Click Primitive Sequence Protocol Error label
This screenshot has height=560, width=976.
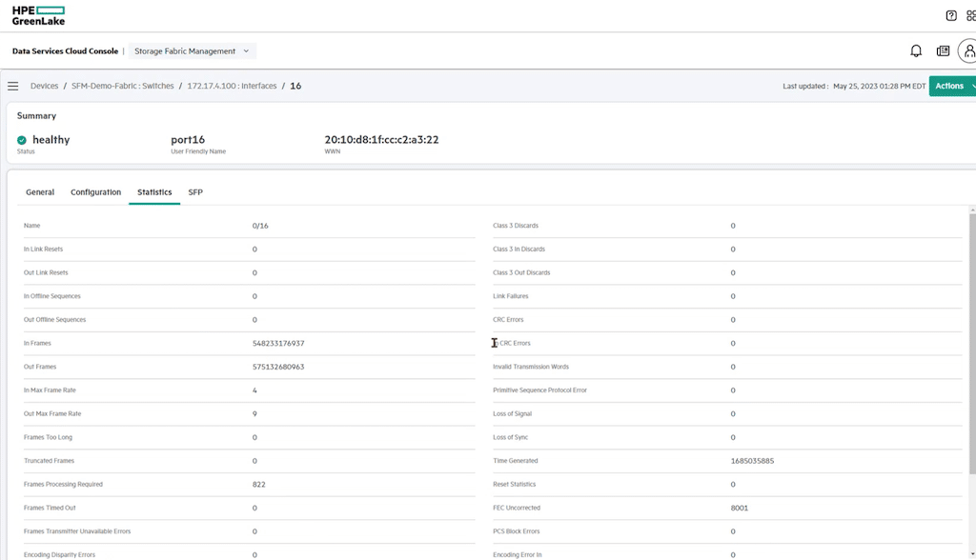point(539,390)
